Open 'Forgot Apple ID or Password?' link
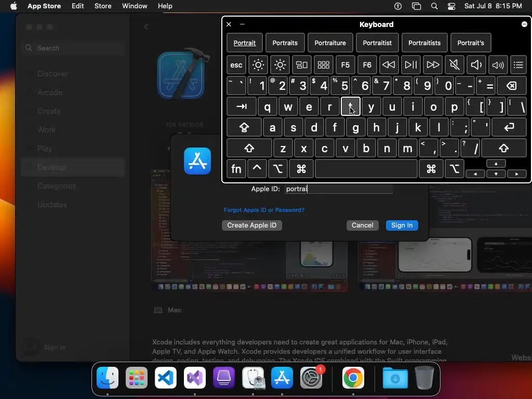This screenshot has width=532, height=399. click(x=264, y=210)
